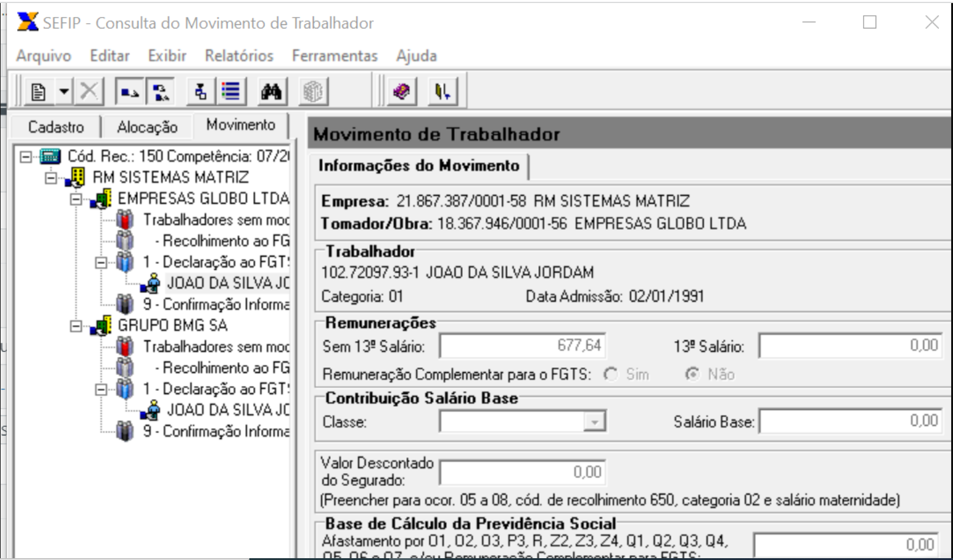Viewport: 953px width, 560px height.
Task: Click worker icon beside JOAO under GRUPO BMG
Action: pos(151,410)
